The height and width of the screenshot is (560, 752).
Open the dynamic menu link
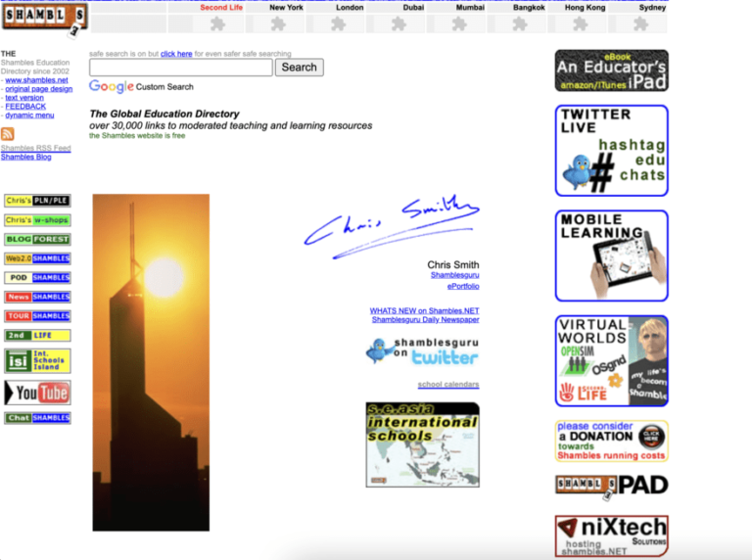(29, 116)
